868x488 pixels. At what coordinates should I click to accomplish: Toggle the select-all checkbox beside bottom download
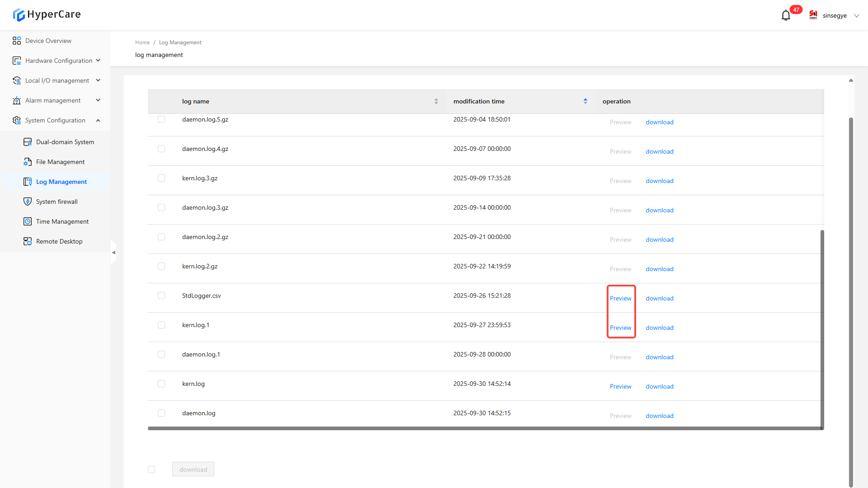pos(151,469)
